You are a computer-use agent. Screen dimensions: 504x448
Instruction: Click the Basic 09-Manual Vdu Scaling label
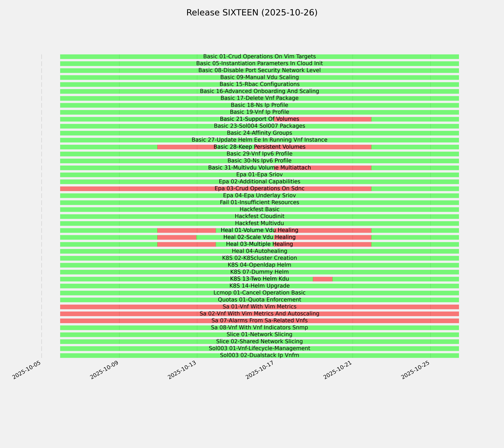[259, 77]
